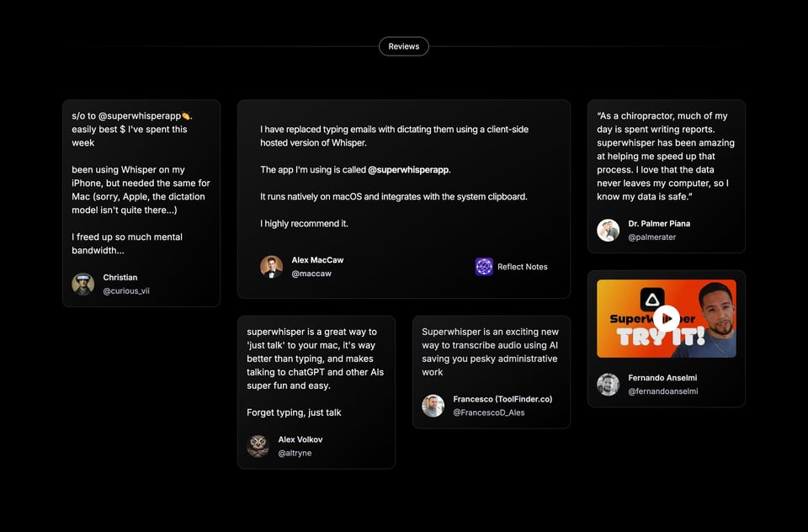The width and height of the screenshot is (808, 532).
Task: Click "It runs natively on macOS" sentence
Action: point(394,197)
